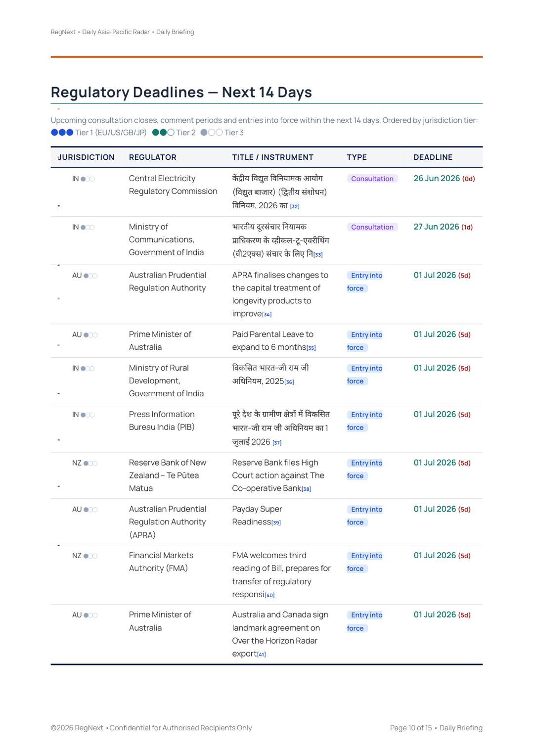Click the Tier 3 grey dots legend icon
The image size is (534, 756).
[x=212, y=133]
